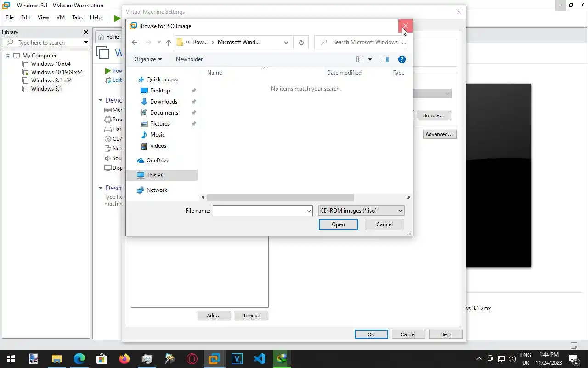Open Library search filter dropdown arrow

(86, 42)
